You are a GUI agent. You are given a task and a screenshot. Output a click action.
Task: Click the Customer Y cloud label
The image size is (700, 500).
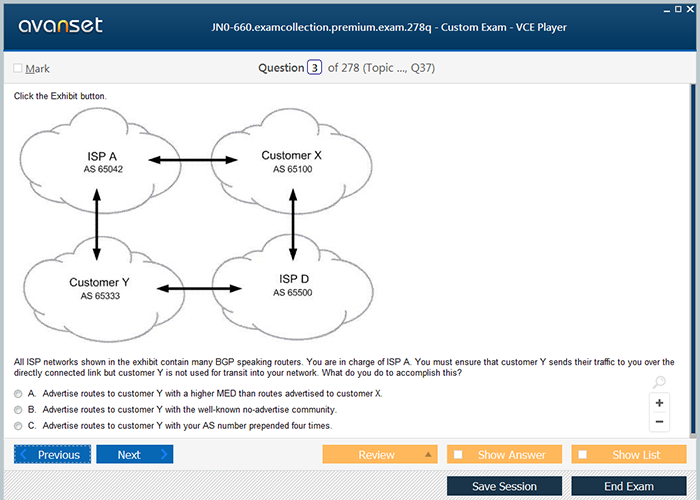99,283
